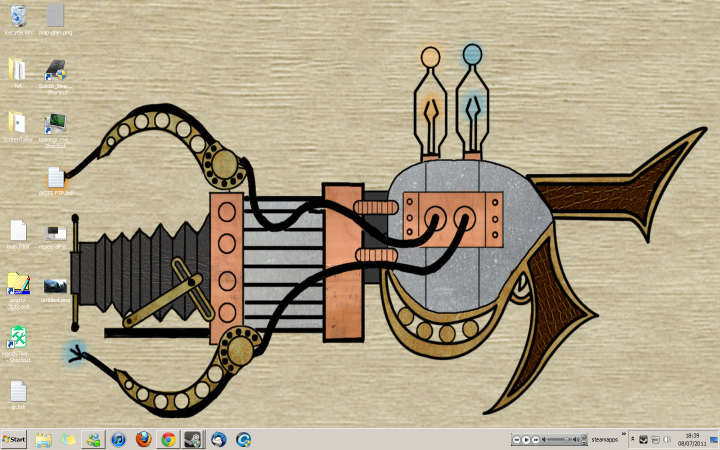
Task: Adjust the media player volume slider
Action: tap(564, 440)
